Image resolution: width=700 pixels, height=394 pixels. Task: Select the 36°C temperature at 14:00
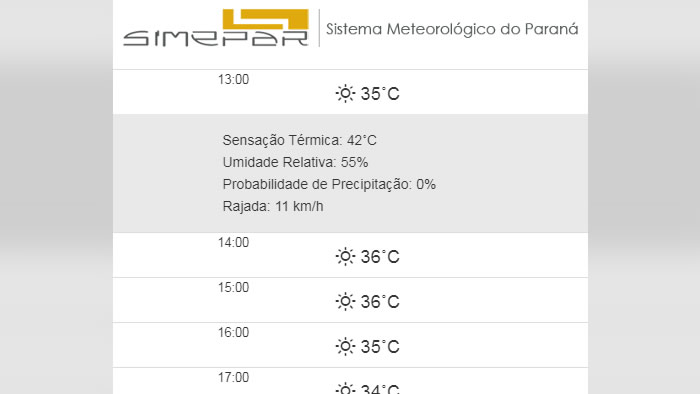[x=380, y=257]
